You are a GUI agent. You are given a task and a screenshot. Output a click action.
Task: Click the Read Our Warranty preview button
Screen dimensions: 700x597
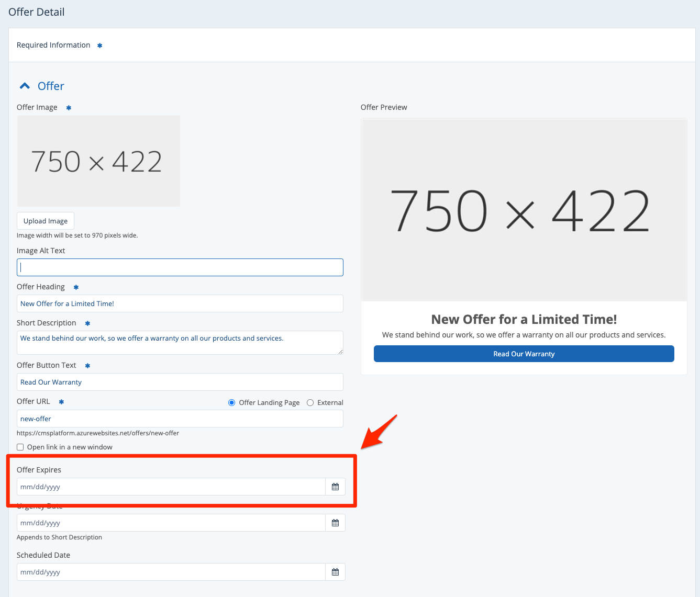[524, 354]
